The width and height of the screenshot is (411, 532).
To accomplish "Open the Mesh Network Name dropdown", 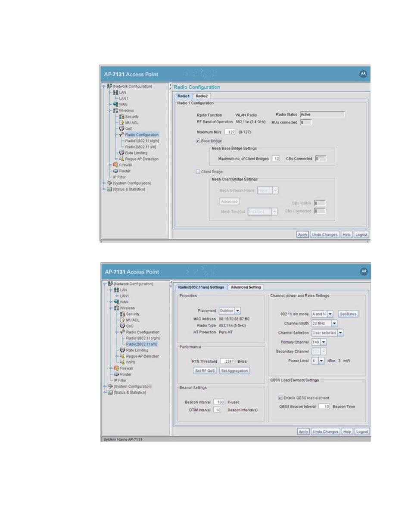I will [x=275, y=190].
